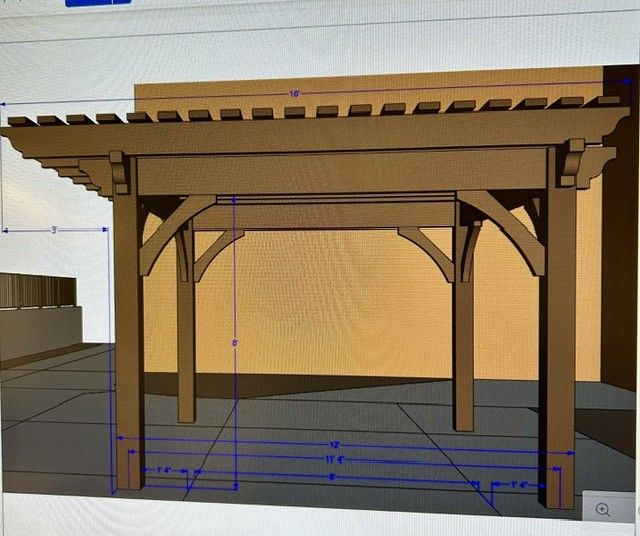
Task: Click the curved knee brace on front right post
Action: click(x=503, y=231)
